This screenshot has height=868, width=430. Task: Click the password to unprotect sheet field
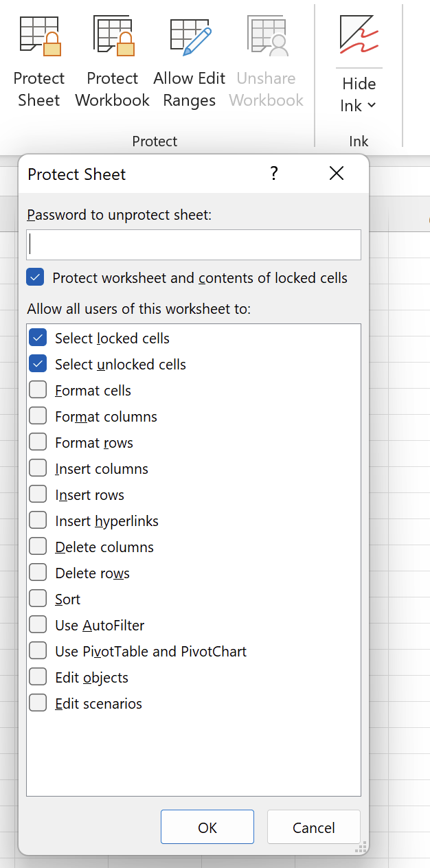(194, 244)
